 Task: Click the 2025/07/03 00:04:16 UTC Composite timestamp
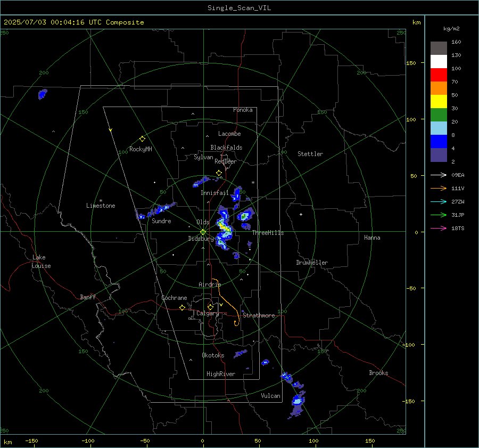point(73,22)
